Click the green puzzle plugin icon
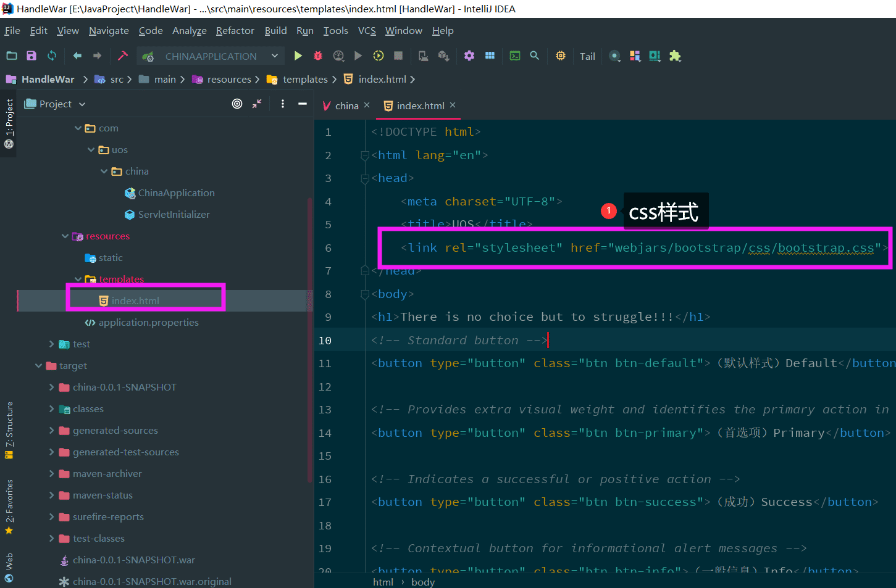This screenshot has width=896, height=588. point(675,56)
